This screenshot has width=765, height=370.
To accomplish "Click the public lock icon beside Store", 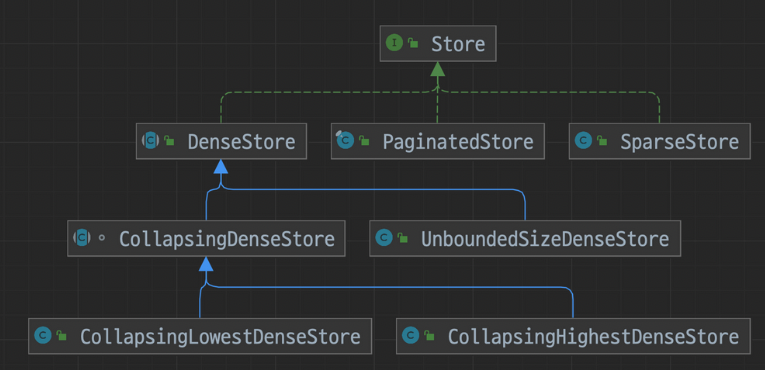I will [413, 43].
